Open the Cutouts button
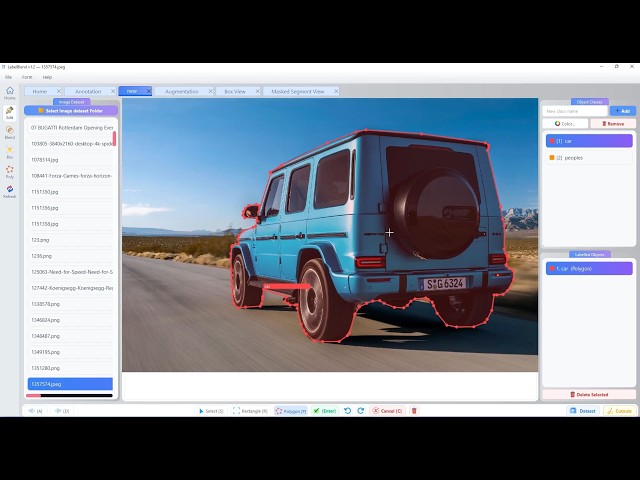 coord(619,411)
